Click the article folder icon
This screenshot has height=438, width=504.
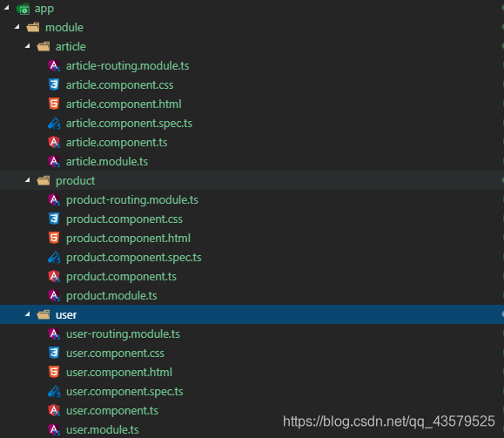pyautogui.click(x=44, y=47)
